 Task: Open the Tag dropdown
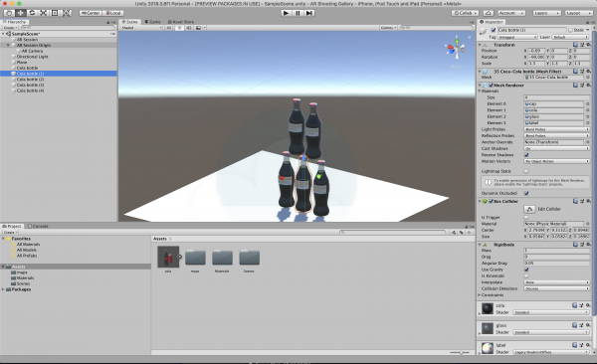tap(517, 37)
